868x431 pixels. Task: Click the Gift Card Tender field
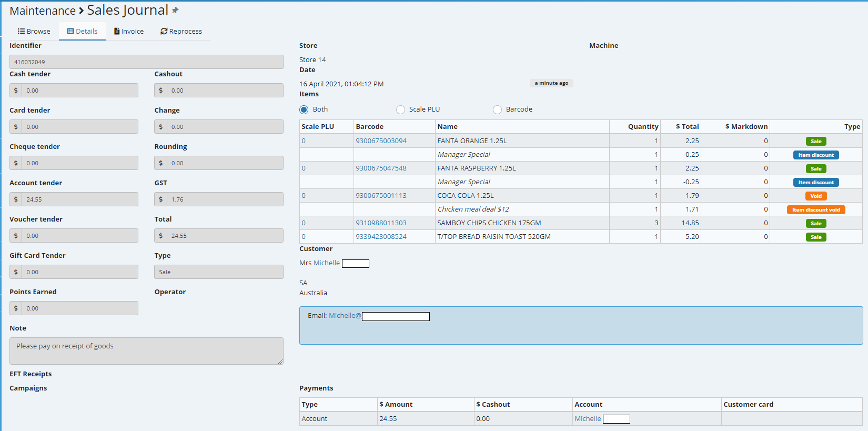80,272
